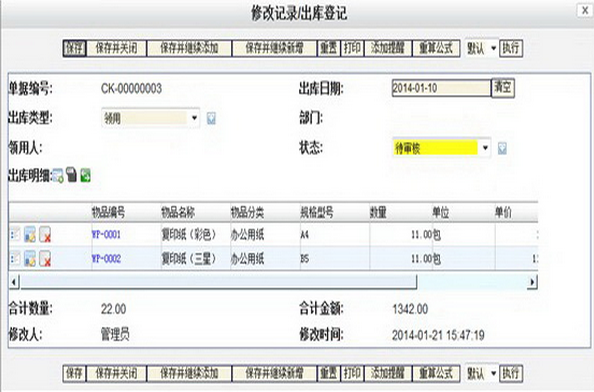Click the bottom 添加提醒 button
The image size is (594, 392).
388,373
